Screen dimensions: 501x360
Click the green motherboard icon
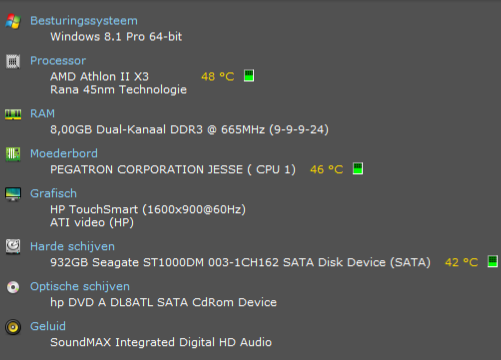13,154
